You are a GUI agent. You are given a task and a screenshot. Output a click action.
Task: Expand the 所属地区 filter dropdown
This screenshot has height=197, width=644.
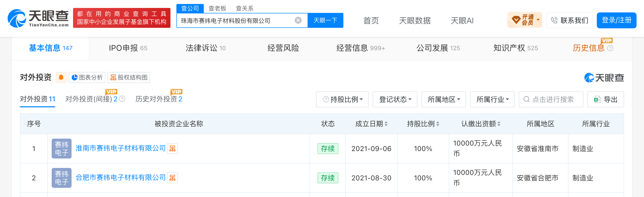(x=444, y=100)
